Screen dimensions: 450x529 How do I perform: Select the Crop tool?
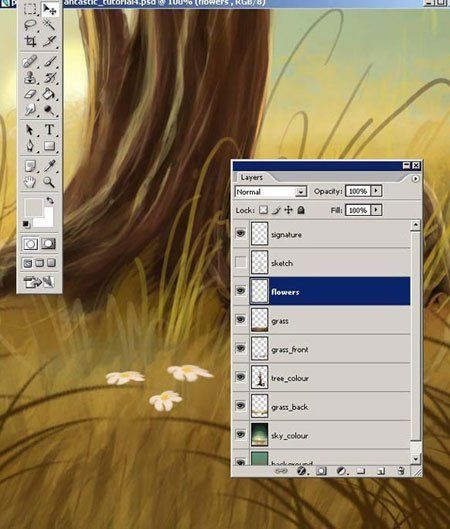click(x=30, y=41)
